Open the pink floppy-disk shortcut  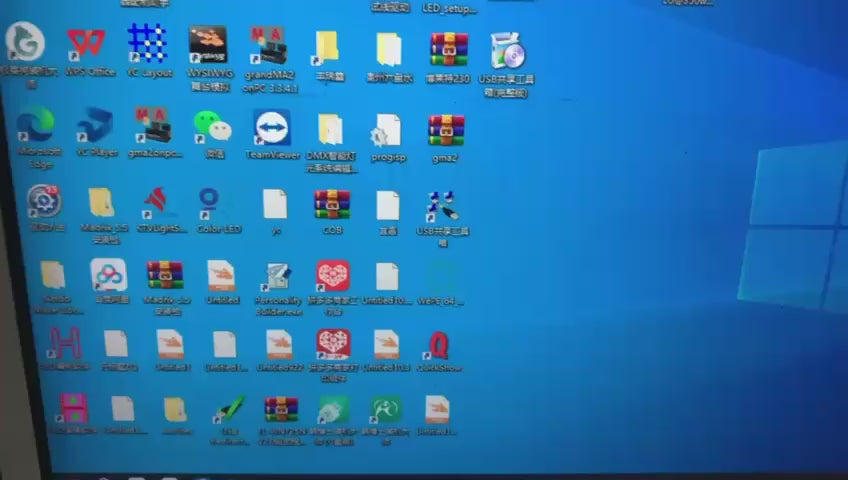(72, 408)
